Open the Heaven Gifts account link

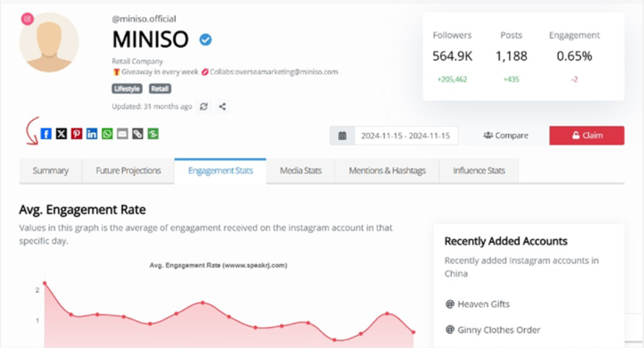(483, 304)
